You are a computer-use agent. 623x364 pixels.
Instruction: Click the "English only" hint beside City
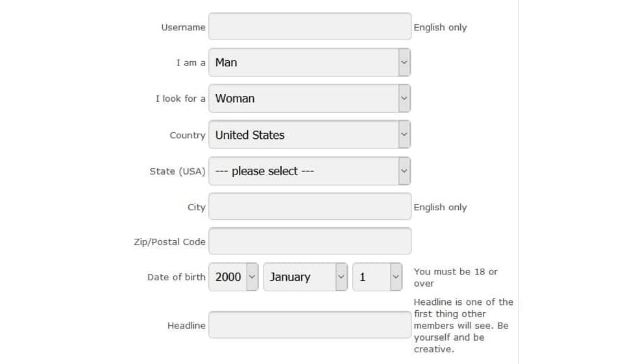440,208
